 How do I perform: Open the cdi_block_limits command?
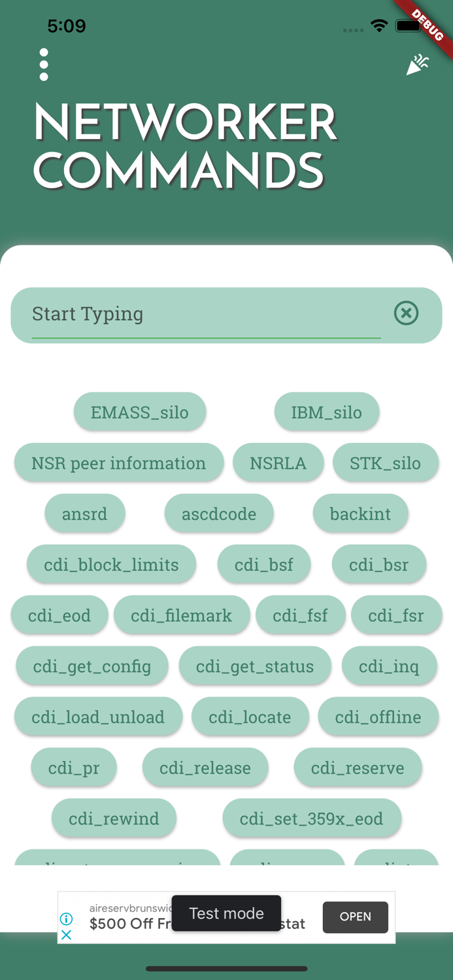coord(111,564)
